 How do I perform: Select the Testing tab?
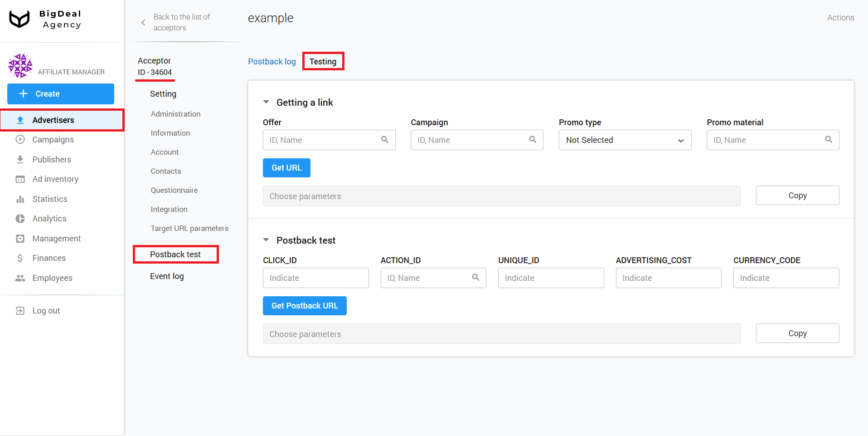(323, 61)
